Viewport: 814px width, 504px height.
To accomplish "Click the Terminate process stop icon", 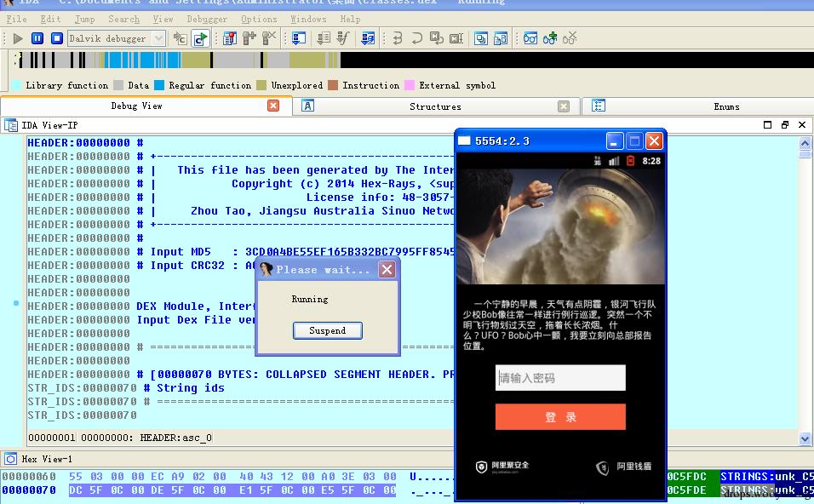I will tap(57, 38).
